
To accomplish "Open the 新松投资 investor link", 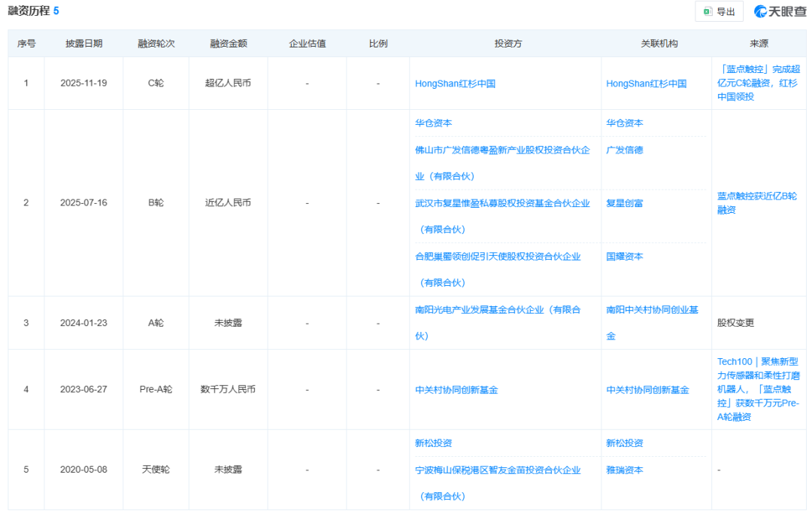I will coord(435,443).
